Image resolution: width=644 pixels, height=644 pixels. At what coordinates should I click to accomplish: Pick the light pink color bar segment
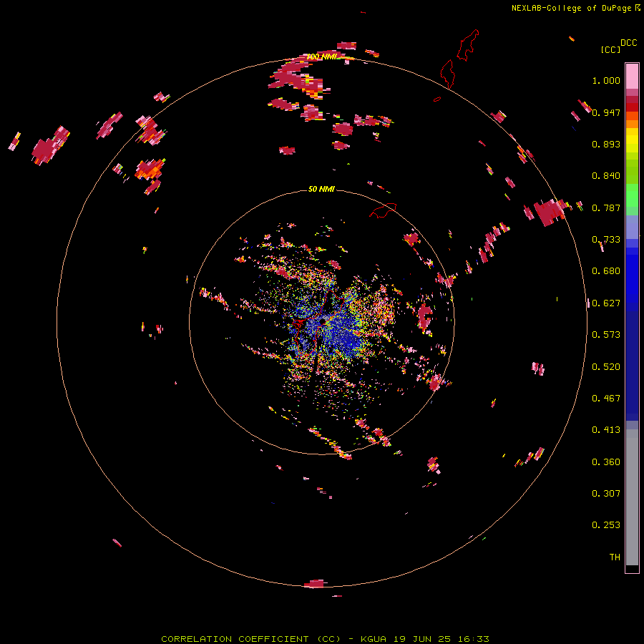pyautogui.click(x=632, y=77)
